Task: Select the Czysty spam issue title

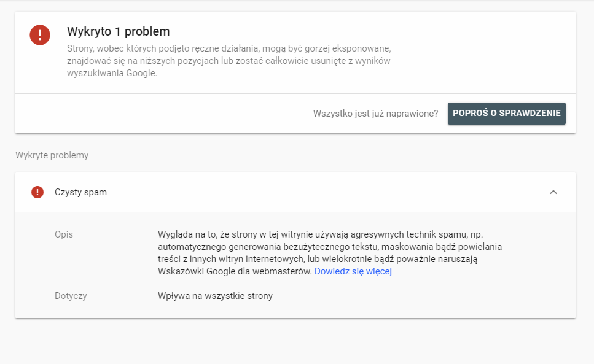Action: 80,192
